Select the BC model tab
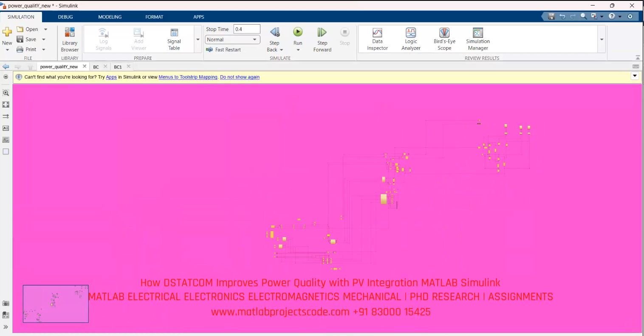Image resolution: width=644 pixels, height=336 pixels. [x=96, y=67]
